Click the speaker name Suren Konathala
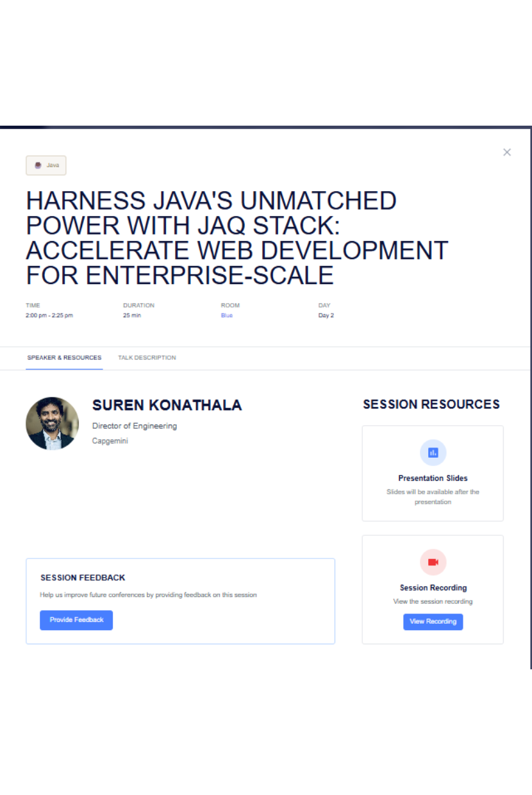 pyautogui.click(x=167, y=405)
